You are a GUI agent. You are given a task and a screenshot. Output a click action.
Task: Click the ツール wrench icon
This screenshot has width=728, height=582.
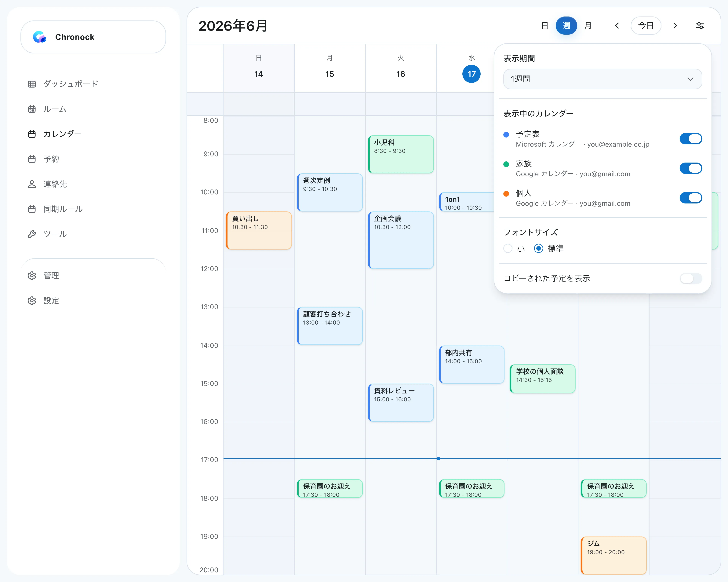click(x=32, y=234)
